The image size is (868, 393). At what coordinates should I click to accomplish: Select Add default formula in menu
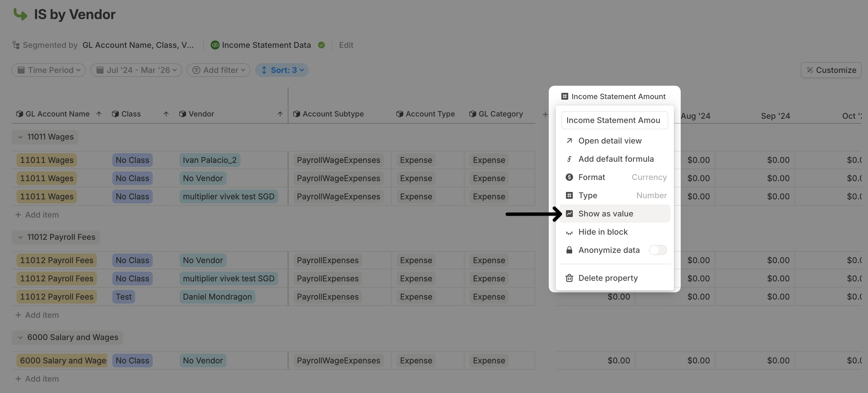point(616,159)
